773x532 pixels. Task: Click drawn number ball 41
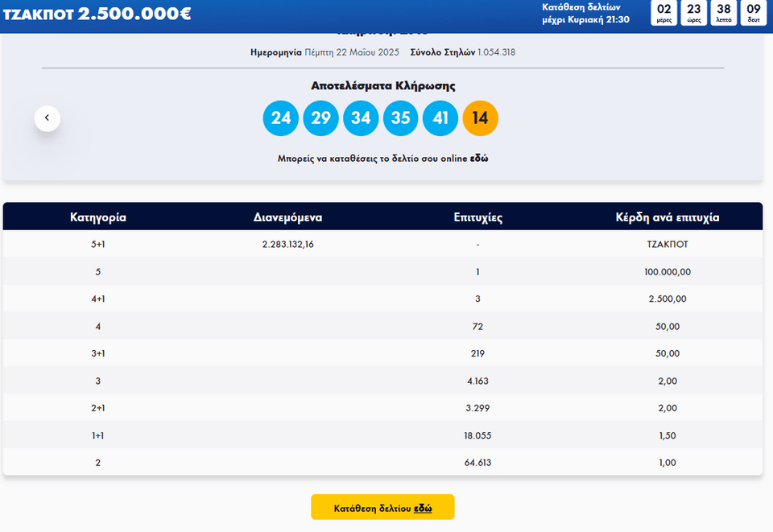coord(440,118)
